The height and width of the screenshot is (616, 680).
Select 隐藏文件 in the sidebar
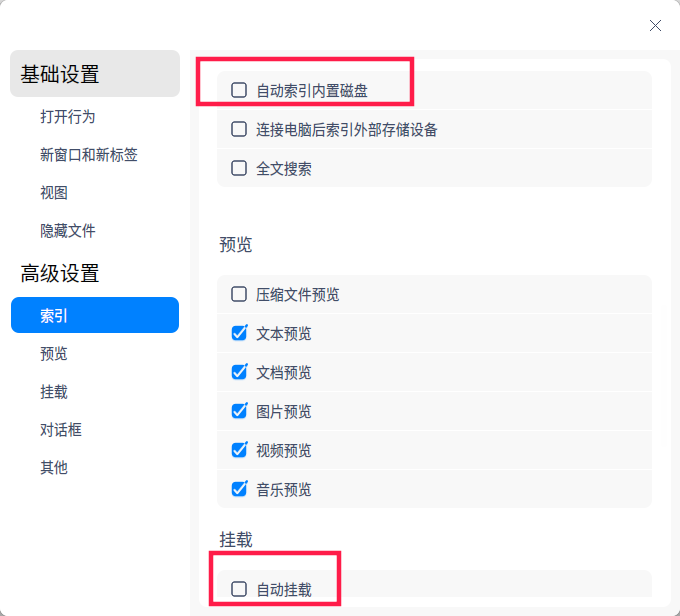point(68,231)
